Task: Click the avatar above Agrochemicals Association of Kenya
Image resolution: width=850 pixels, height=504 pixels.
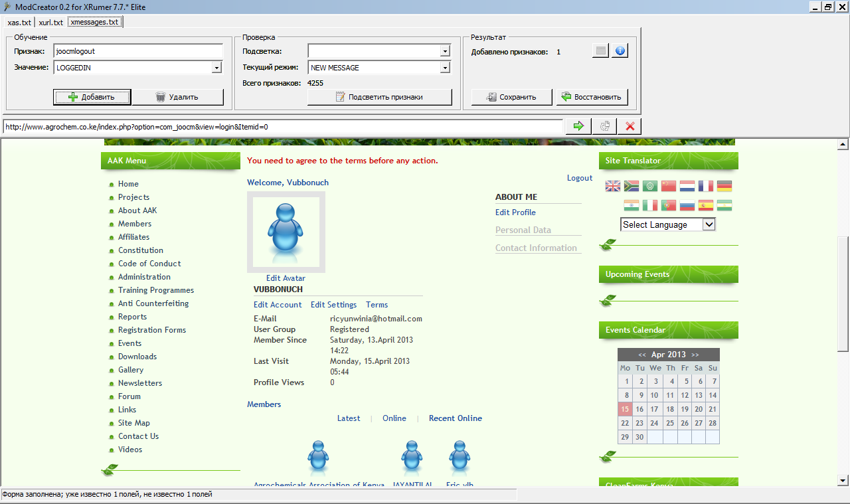Action: tap(318, 456)
